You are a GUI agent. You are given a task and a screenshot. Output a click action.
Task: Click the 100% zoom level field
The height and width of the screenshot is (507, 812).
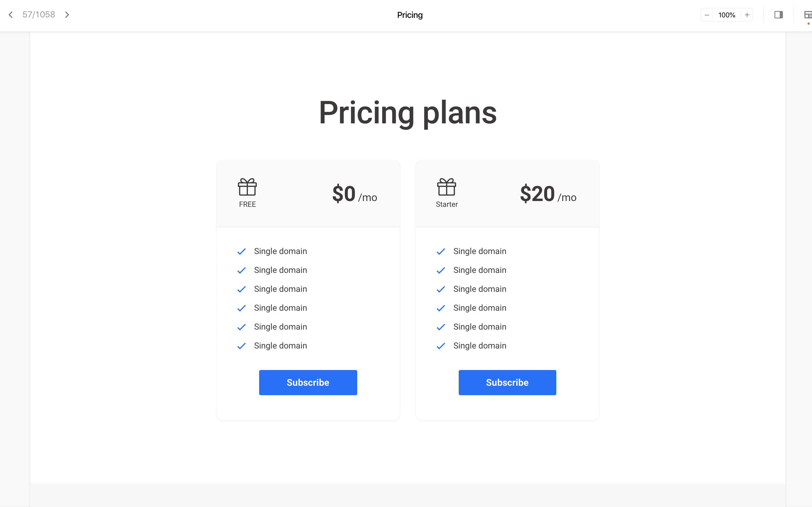(726, 15)
